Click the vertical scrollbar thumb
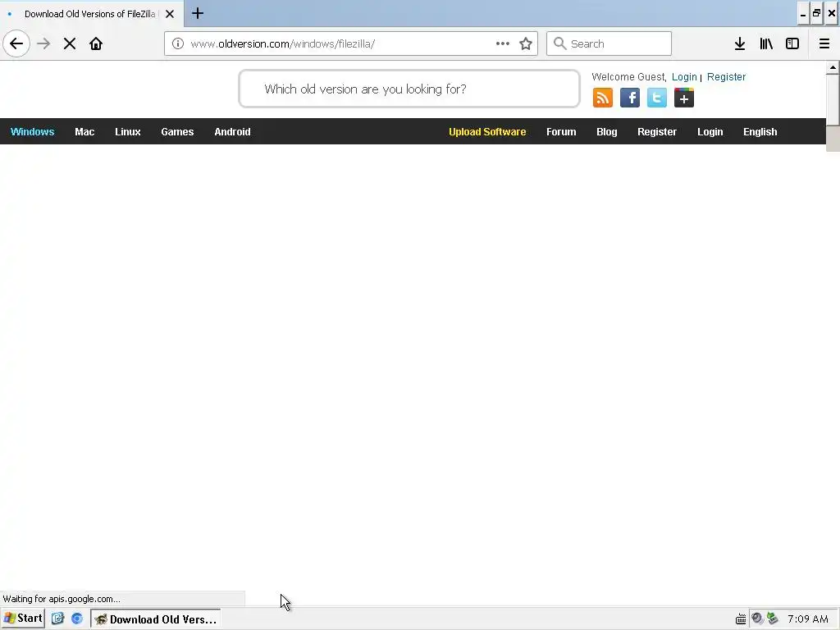The height and width of the screenshot is (630, 840). [x=833, y=99]
